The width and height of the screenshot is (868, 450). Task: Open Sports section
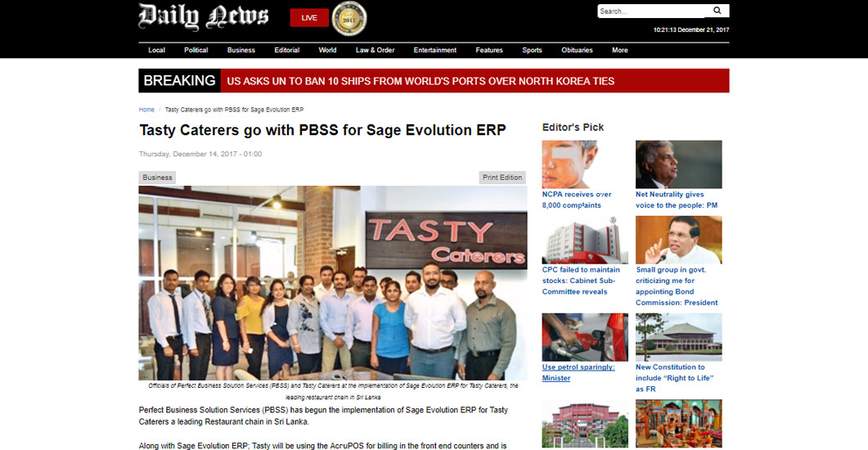click(532, 50)
